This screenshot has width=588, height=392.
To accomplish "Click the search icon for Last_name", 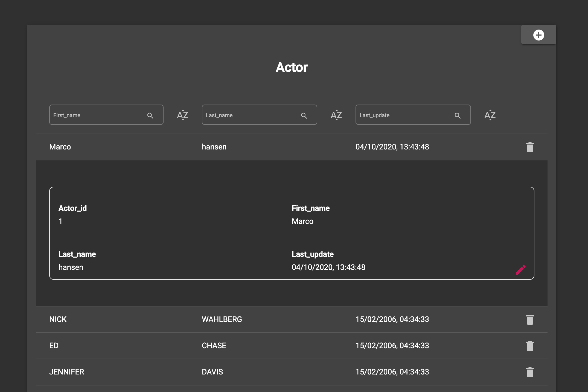I will [x=304, y=115].
